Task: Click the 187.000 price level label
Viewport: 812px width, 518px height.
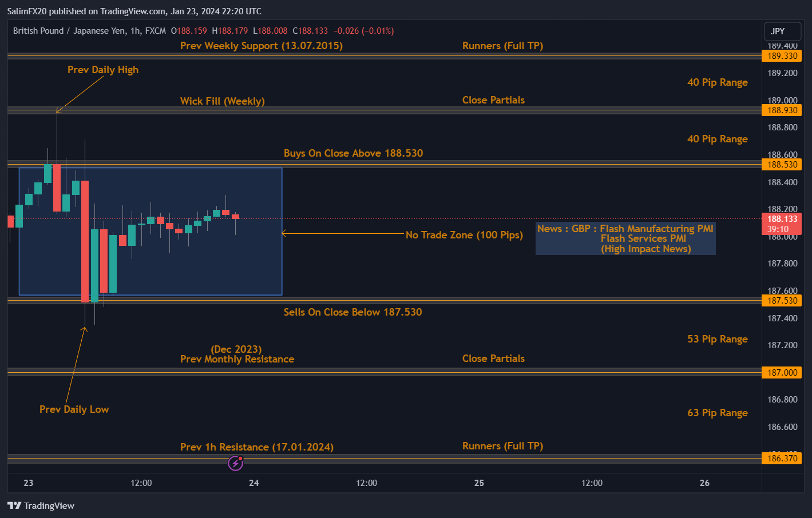Action: click(x=782, y=373)
